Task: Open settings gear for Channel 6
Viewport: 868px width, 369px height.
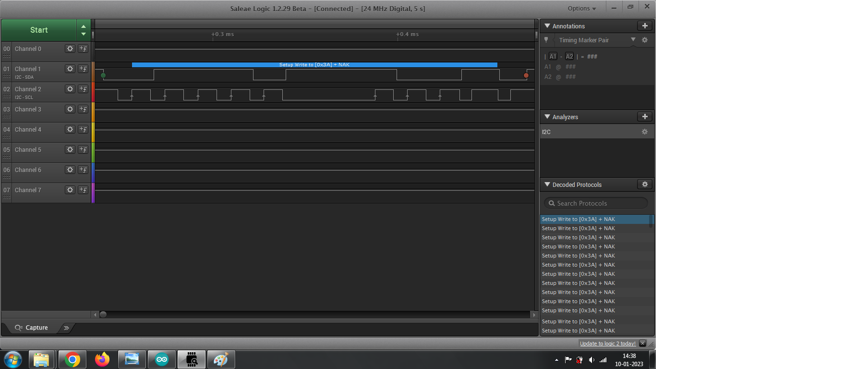Action: pyautogui.click(x=70, y=170)
